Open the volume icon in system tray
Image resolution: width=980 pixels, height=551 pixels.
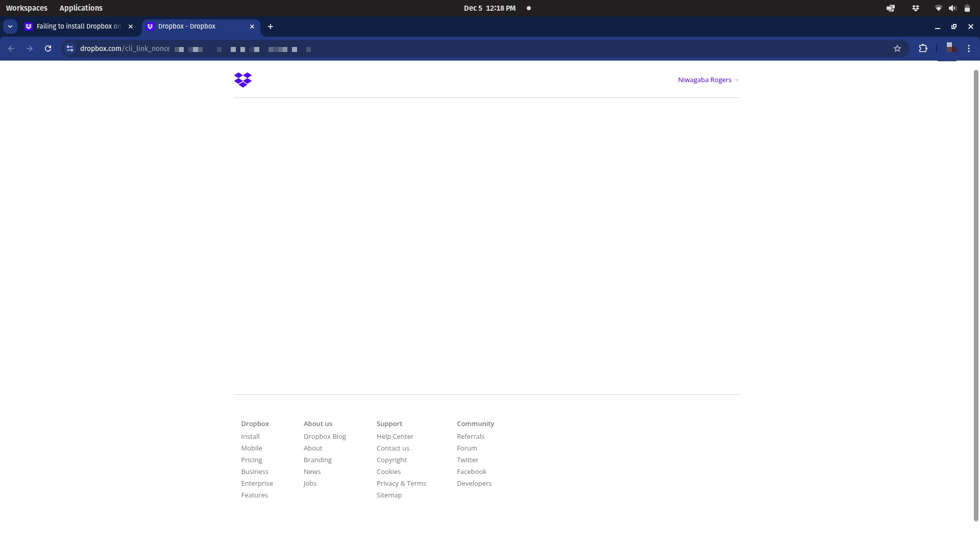pyautogui.click(x=952, y=8)
